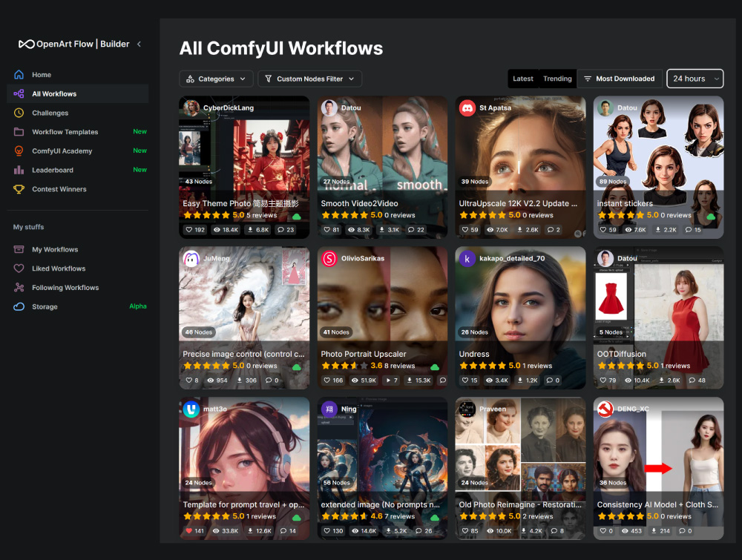Screen dimensions: 742x560
Task: Expand the Custom Nodes Filter dropdown
Action: tap(310, 79)
